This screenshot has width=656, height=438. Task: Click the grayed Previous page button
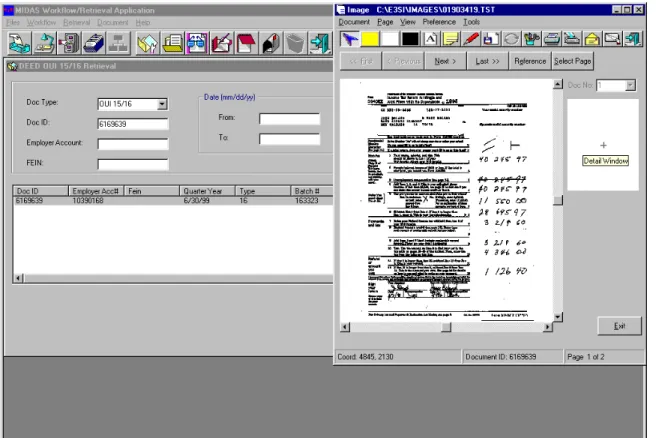pos(403,61)
